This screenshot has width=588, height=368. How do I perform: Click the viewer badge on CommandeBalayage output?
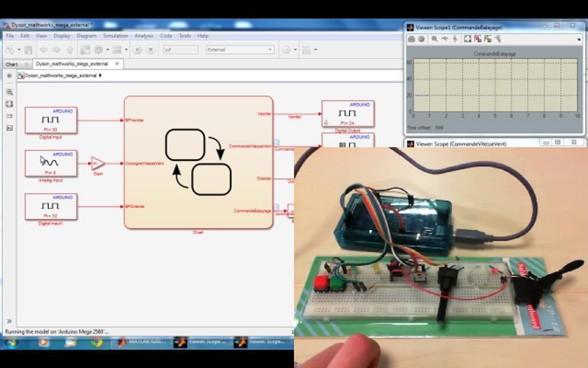click(277, 207)
